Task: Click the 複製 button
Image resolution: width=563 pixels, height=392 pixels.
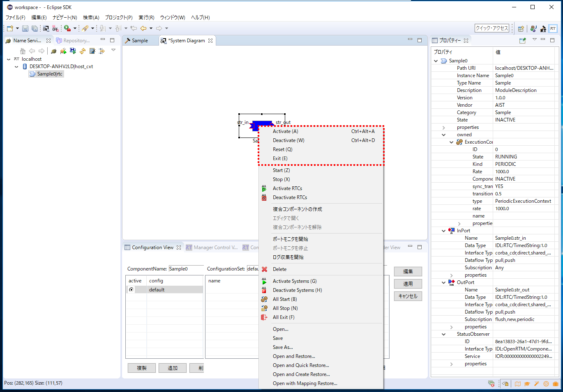Action: point(142,368)
